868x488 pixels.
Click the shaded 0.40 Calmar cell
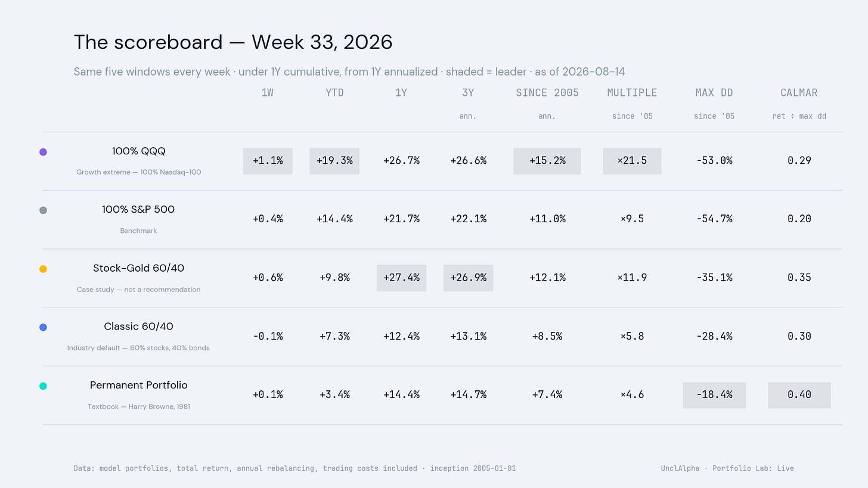pyautogui.click(x=799, y=395)
